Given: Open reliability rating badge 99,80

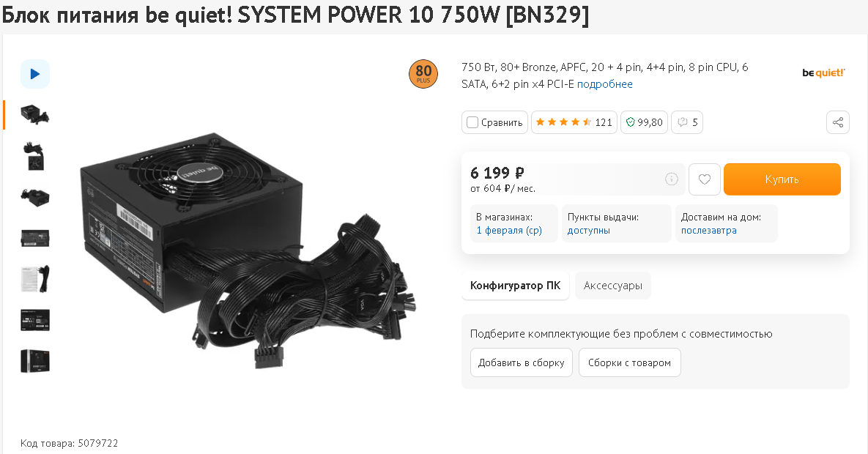Looking at the screenshot, I should pyautogui.click(x=644, y=122).
